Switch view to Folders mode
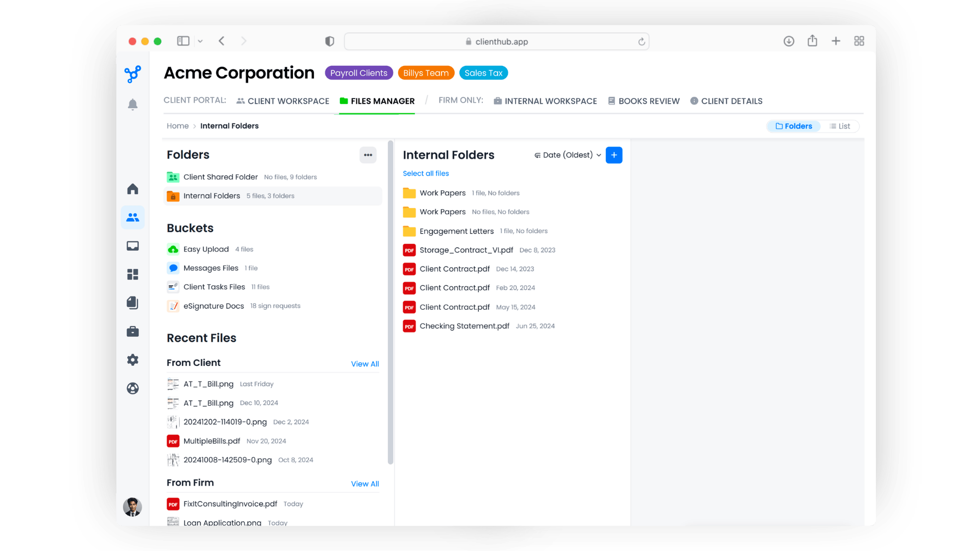The height and width of the screenshot is (551, 980). pos(793,126)
